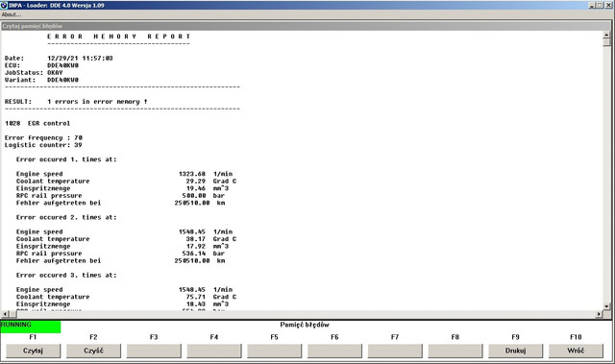Click the rail pressure value 536.14
This screenshot has width=615, height=364.
click(x=194, y=254)
